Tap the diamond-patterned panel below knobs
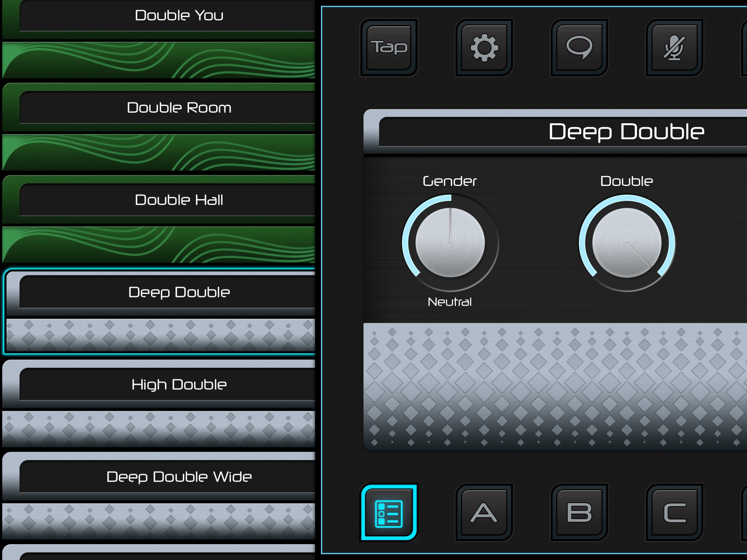The image size is (747, 560). coord(554,386)
